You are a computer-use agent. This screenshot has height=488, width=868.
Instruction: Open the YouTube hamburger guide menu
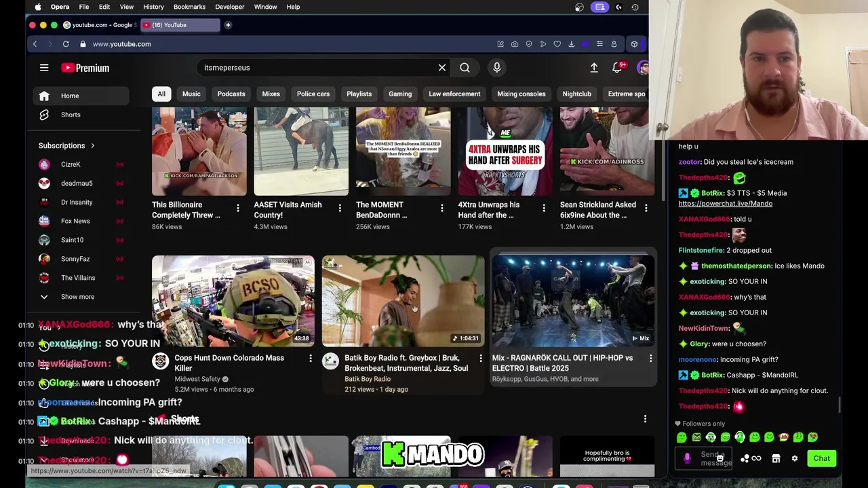point(44,68)
